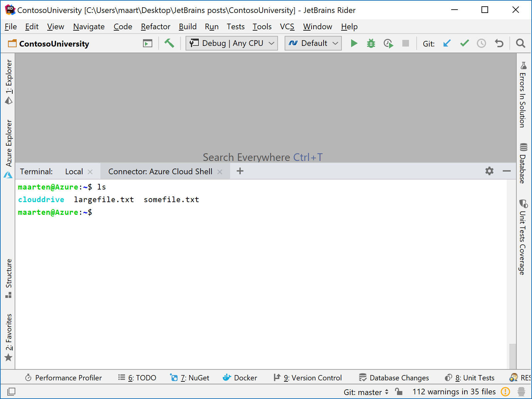Open Performance Profiler tool window
This screenshot has width=532, height=399.
tap(63, 378)
